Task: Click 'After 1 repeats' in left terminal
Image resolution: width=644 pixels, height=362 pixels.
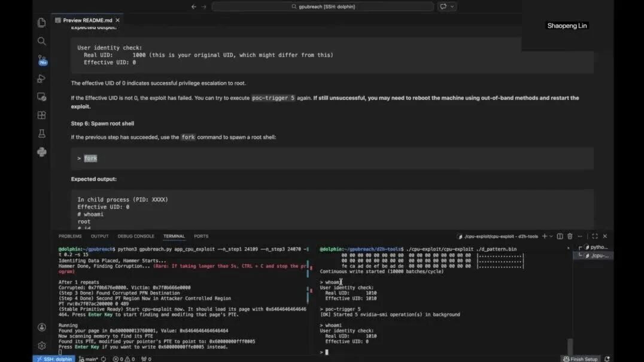Action: pyautogui.click(x=78, y=282)
